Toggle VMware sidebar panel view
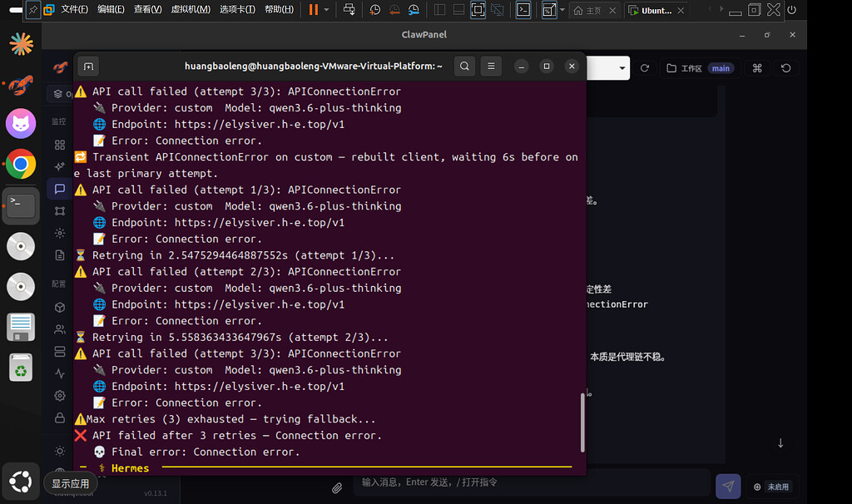The width and height of the screenshot is (852, 504). click(439, 10)
